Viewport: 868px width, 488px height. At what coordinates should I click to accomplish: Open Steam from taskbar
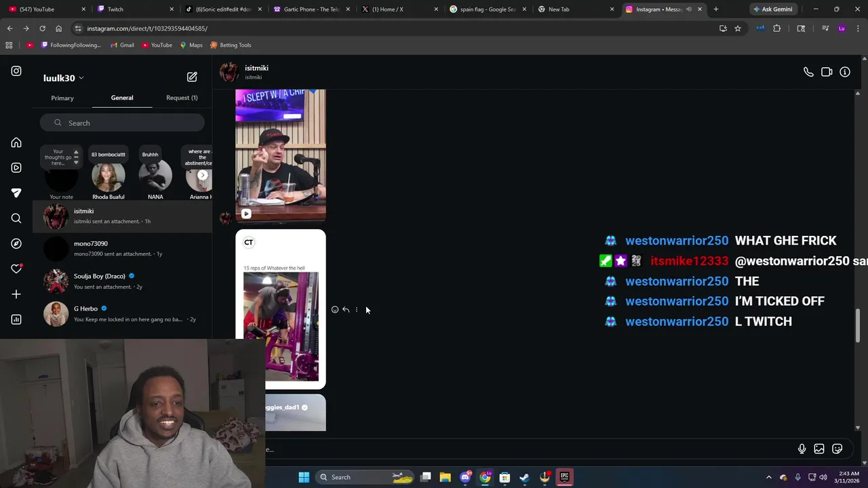coord(524,477)
